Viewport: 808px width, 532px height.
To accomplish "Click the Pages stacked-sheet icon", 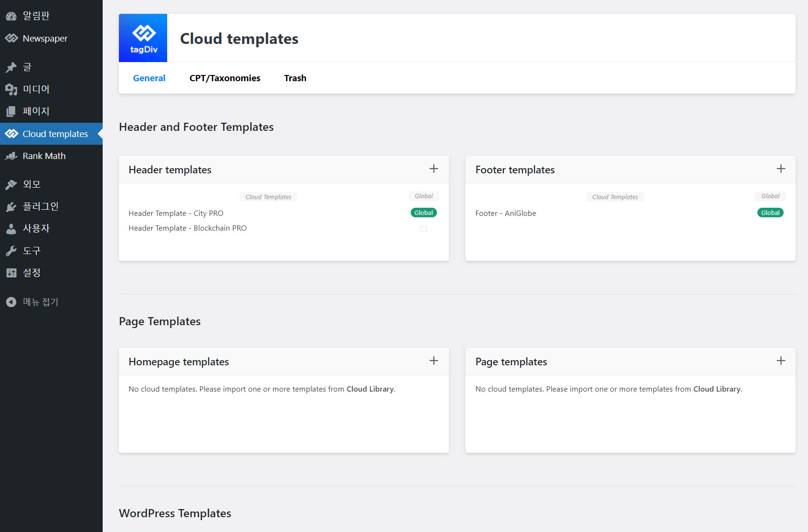I will click(x=11, y=111).
